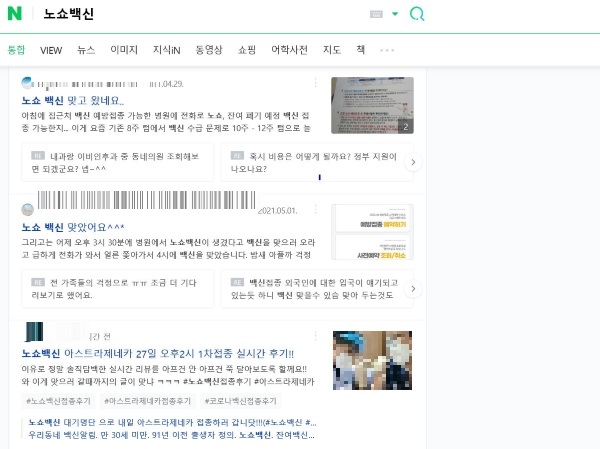This screenshot has height=449, width=600.
Task: Open the 쇼핑 tab
Action: pos(247,50)
